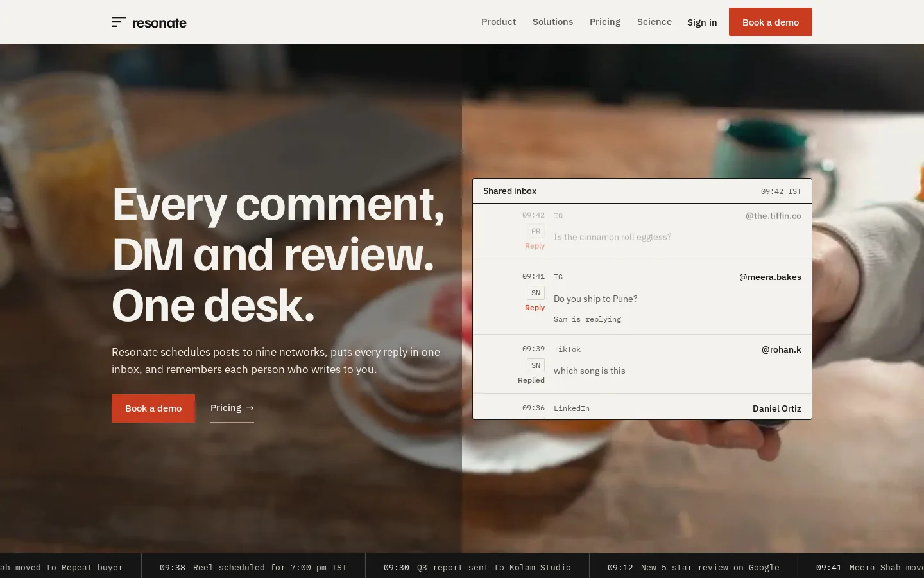924x578 pixels.
Task: Click the ticker item 'New 5-star review on Google'
Action: (710, 568)
